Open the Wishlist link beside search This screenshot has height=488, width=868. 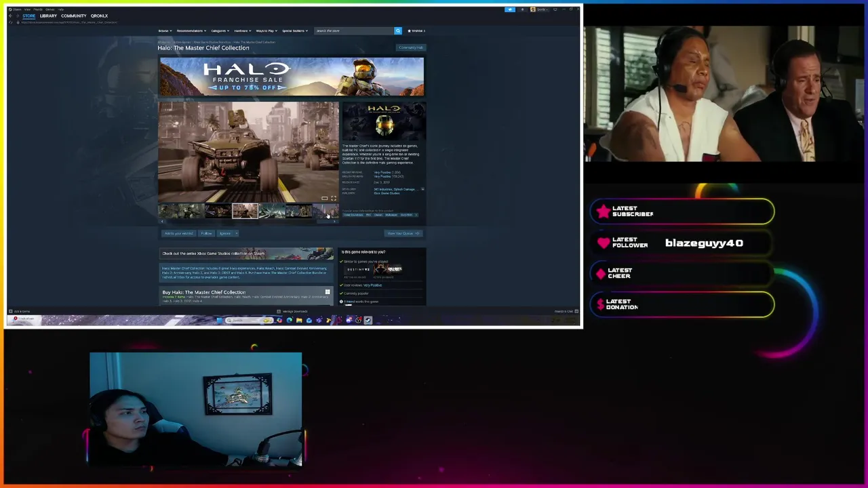[x=416, y=30]
